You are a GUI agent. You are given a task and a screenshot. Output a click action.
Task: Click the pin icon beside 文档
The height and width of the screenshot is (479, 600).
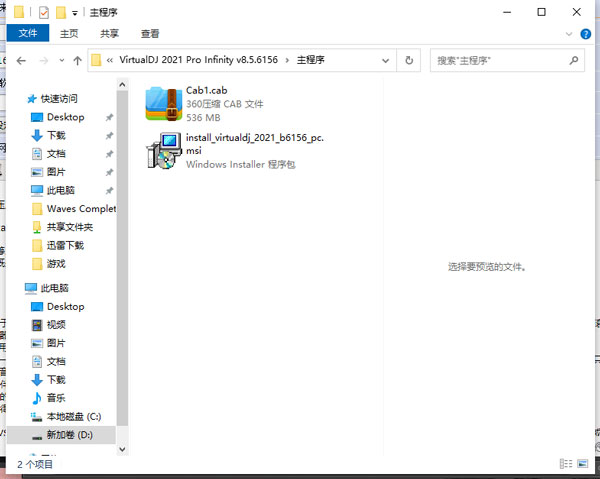[x=109, y=154]
